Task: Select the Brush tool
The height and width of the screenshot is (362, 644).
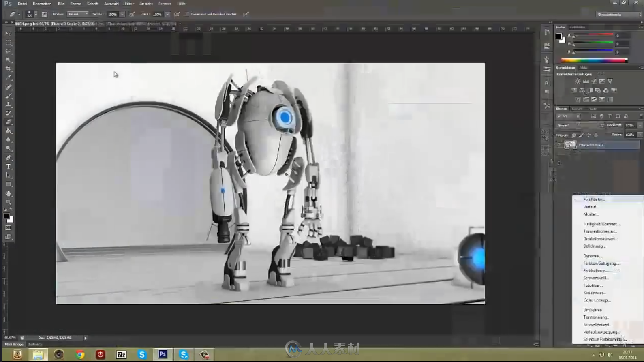Action: 9,96
